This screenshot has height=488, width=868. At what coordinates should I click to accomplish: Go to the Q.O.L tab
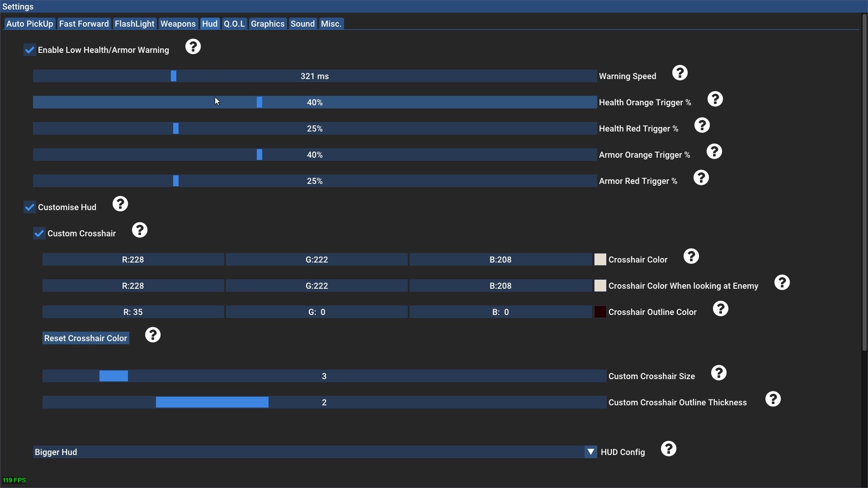point(234,24)
